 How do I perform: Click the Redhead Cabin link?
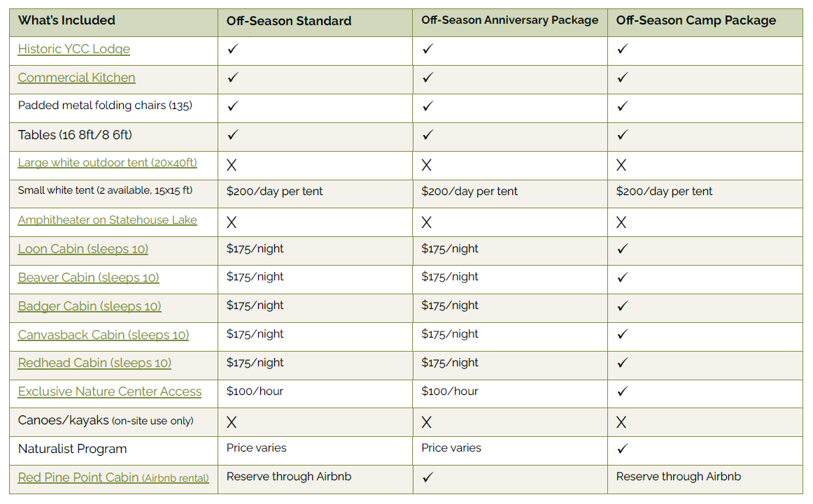click(x=94, y=363)
